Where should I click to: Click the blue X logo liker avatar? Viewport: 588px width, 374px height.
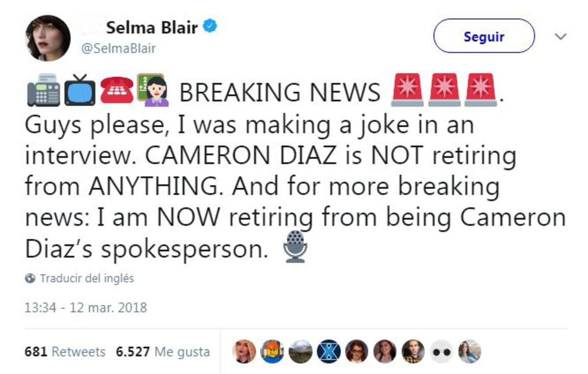(329, 350)
